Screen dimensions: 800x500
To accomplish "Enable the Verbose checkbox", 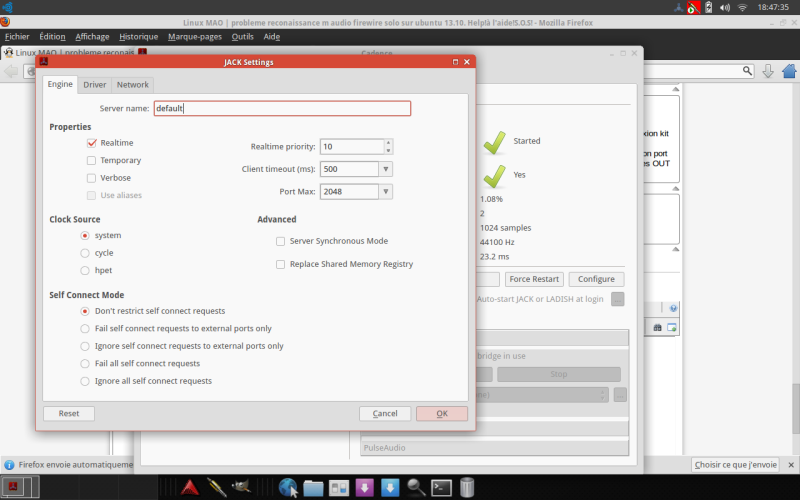I will pyautogui.click(x=91, y=178).
